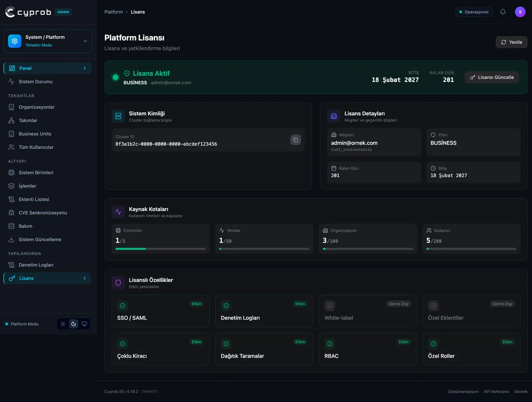The height and width of the screenshot is (402, 532).
Task: Click the Denetim Logları feature check icon
Action: click(226, 306)
